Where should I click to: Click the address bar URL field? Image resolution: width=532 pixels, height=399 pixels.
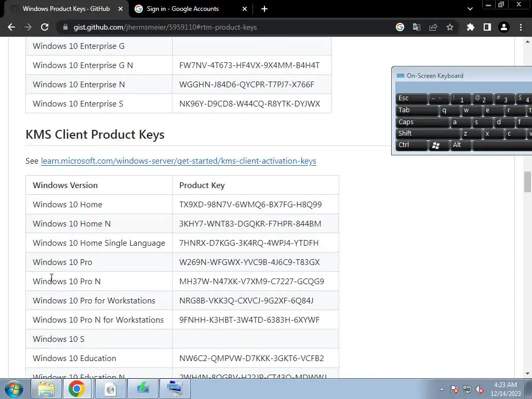tap(224, 27)
